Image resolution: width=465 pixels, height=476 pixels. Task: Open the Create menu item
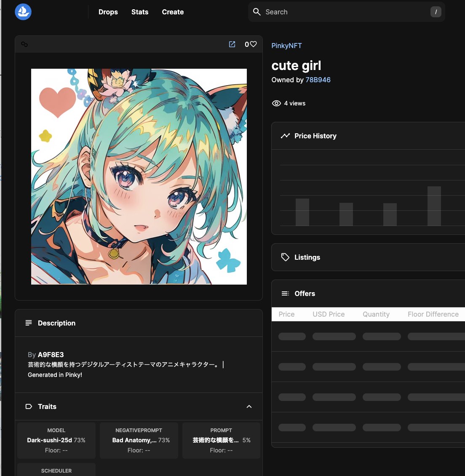(x=172, y=12)
